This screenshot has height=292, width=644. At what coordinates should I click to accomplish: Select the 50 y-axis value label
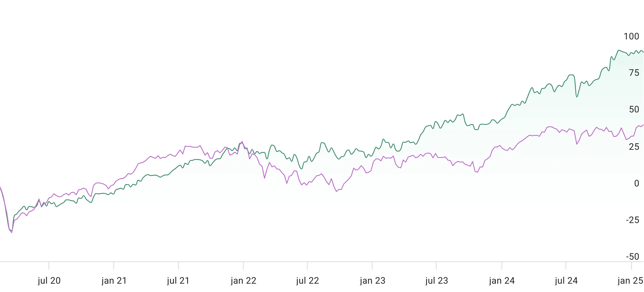tap(634, 109)
